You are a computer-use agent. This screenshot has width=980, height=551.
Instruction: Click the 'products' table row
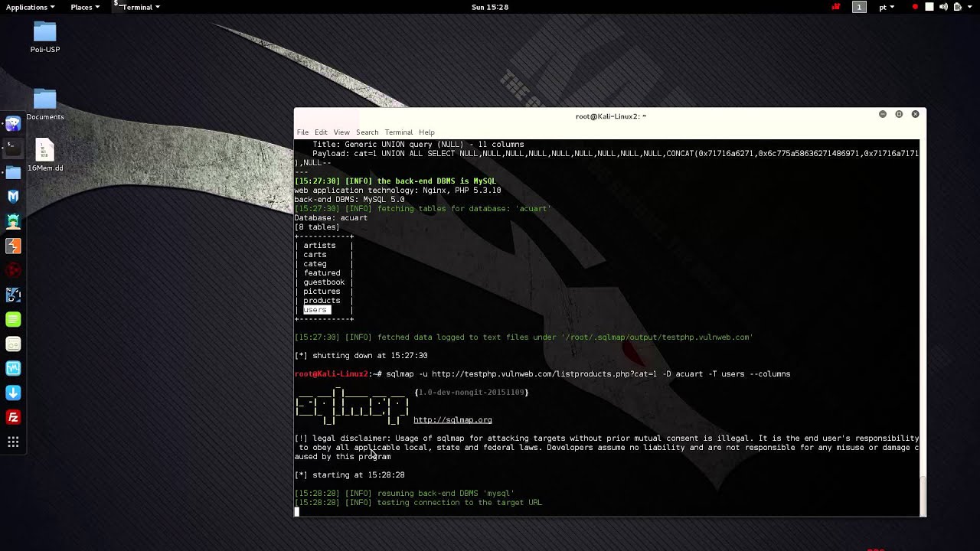click(322, 301)
